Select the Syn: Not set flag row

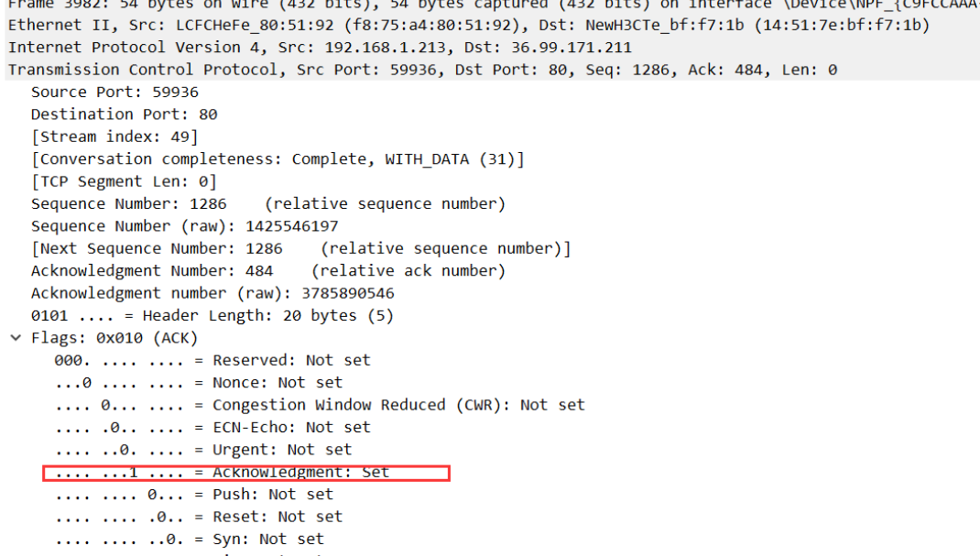pyautogui.click(x=189, y=540)
